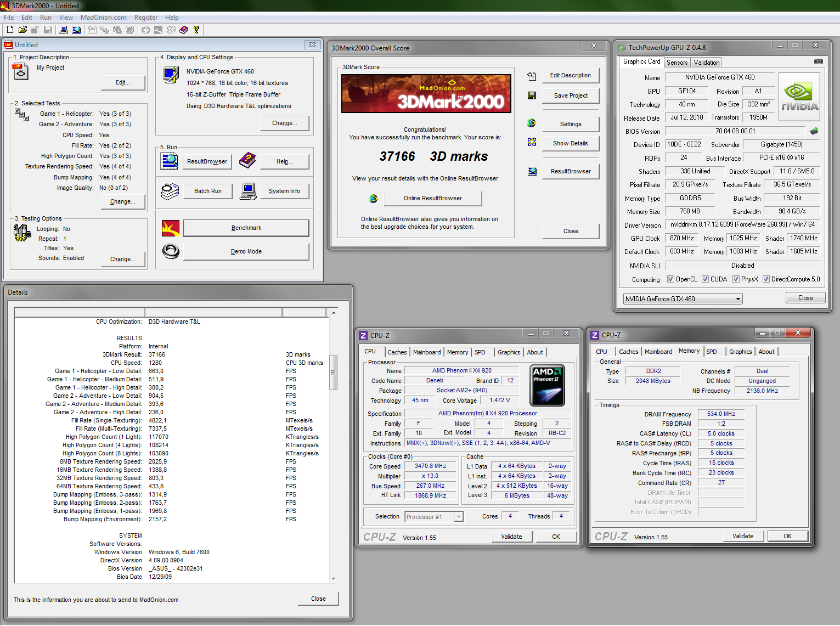Click the greyed Save floppy toolbar icon
840x626 pixels.
(x=48, y=30)
